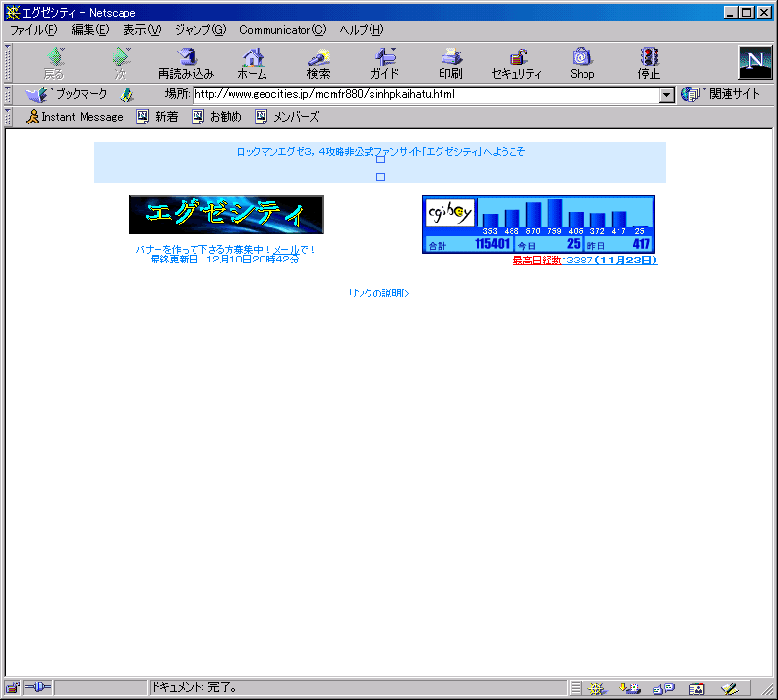
Task: Open the Guide (ガイド) toolbar button
Action: coord(384,63)
